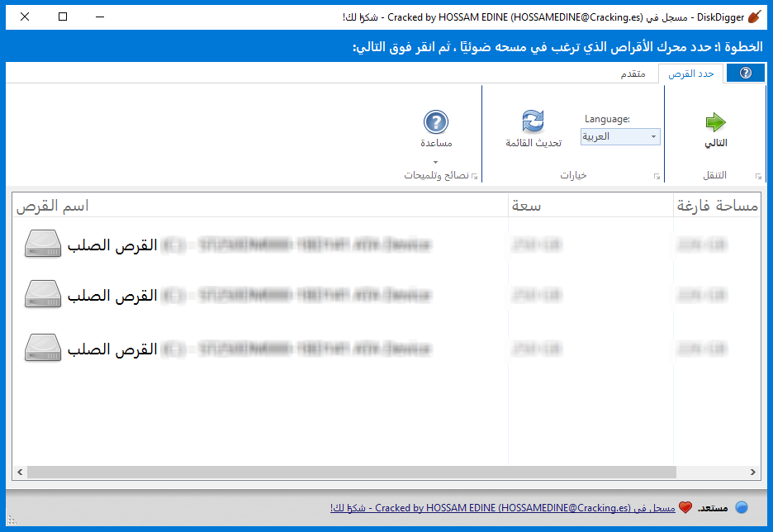Open dialog launcher of the خيارات group
Viewport: 773px width, 532px height.
click(x=657, y=176)
